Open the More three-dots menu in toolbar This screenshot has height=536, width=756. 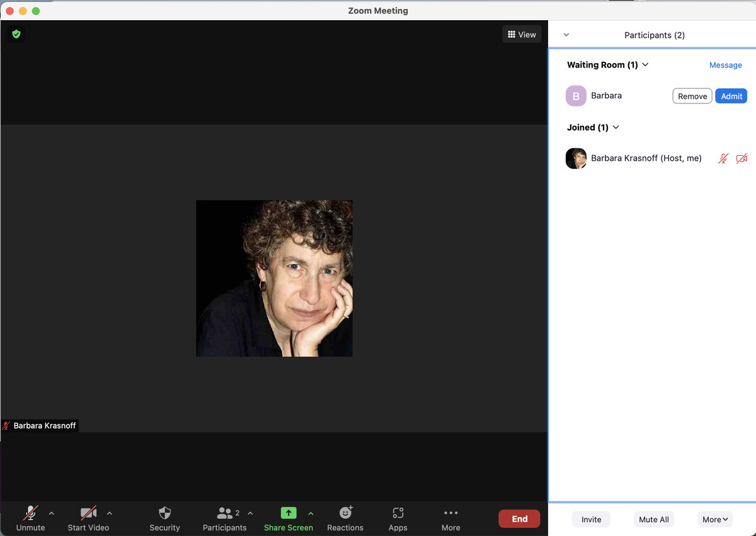pos(450,513)
